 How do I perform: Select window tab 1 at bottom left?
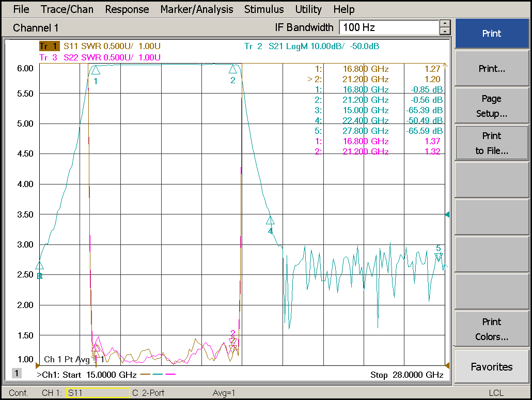point(17,373)
